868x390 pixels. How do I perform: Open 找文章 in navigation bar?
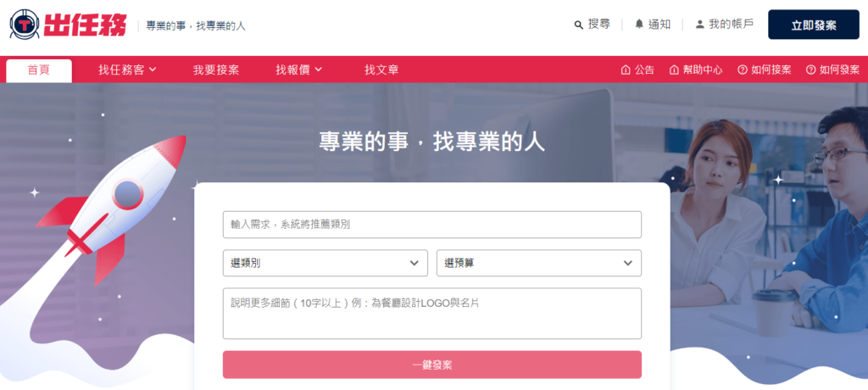click(x=381, y=70)
